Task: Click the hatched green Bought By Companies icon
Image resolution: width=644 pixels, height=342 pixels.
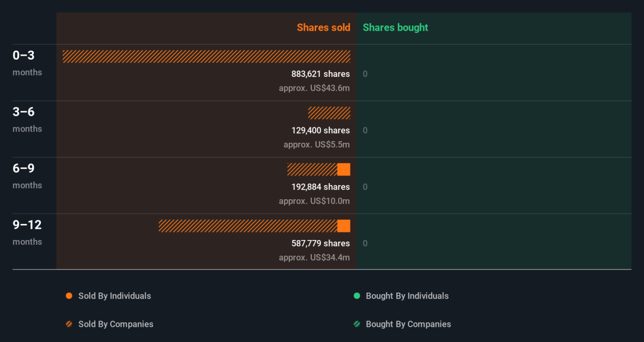Action: click(x=357, y=324)
